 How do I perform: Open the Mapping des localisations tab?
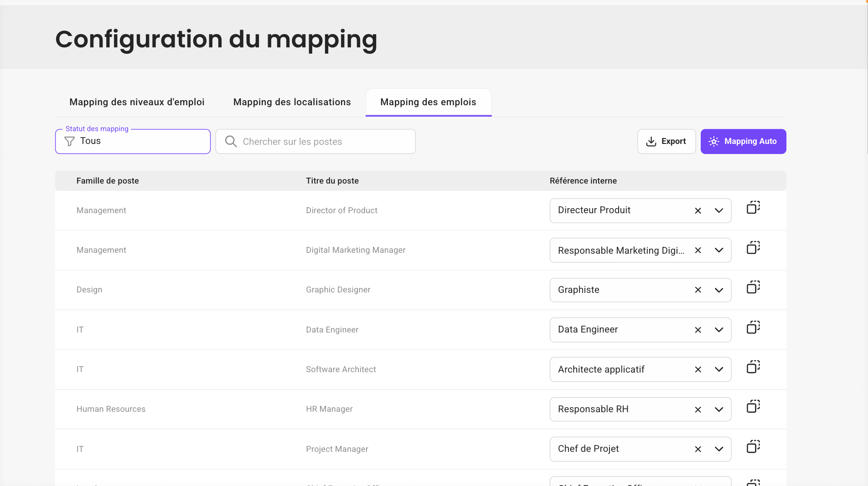click(x=292, y=102)
